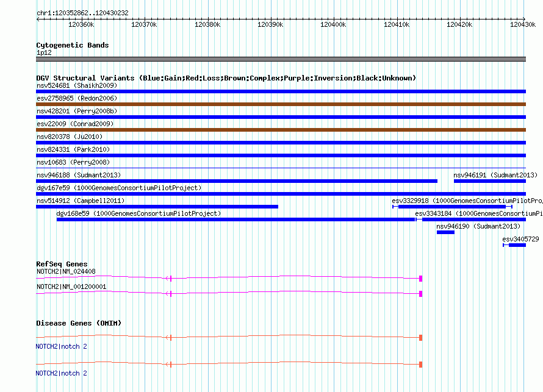Click the RefSeq Genes track title
543x392 pixels.
(62, 264)
